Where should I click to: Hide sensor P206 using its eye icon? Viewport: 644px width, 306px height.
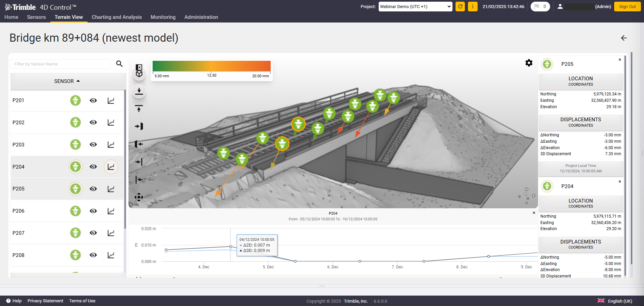[x=93, y=211]
